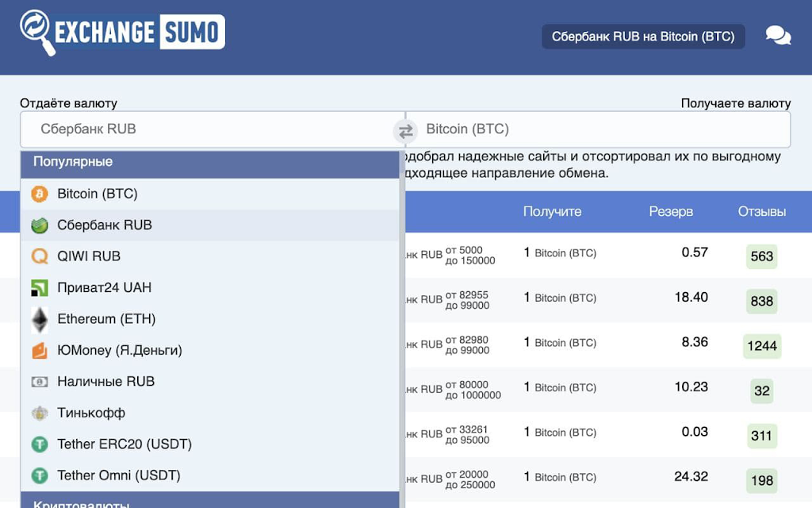Click the reserve value 18.40
Image resolution: width=812 pixels, height=508 pixels.
pyautogui.click(x=691, y=297)
